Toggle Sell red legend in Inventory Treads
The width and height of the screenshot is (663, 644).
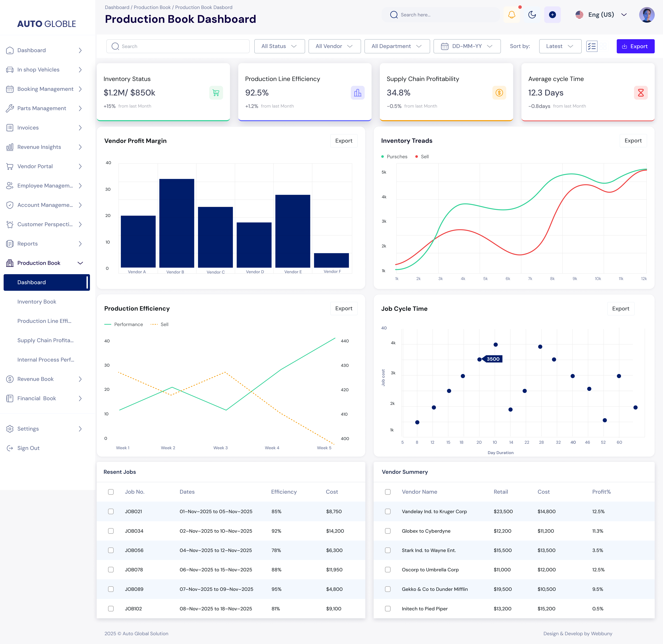coord(416,157)
